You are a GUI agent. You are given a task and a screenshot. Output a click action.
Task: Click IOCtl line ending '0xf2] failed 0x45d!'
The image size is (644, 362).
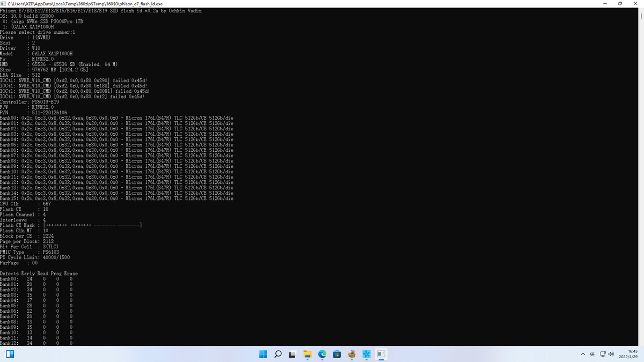pos(72,97)
